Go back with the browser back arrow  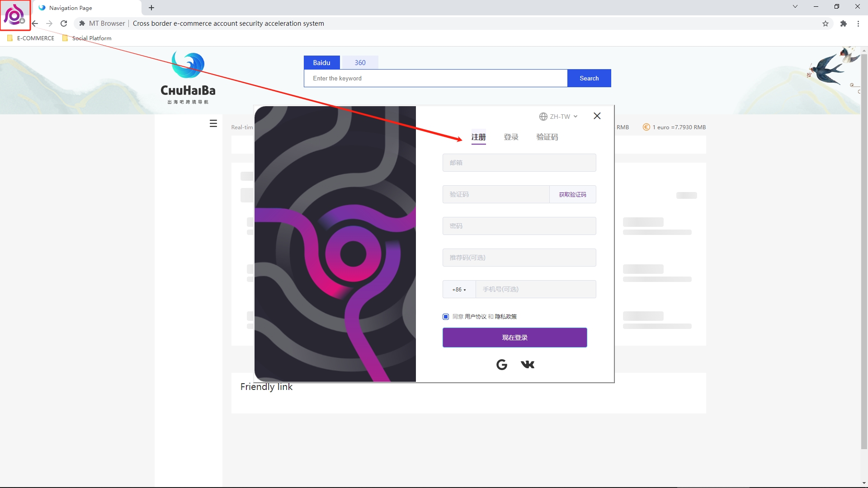(x=35, y=23)
